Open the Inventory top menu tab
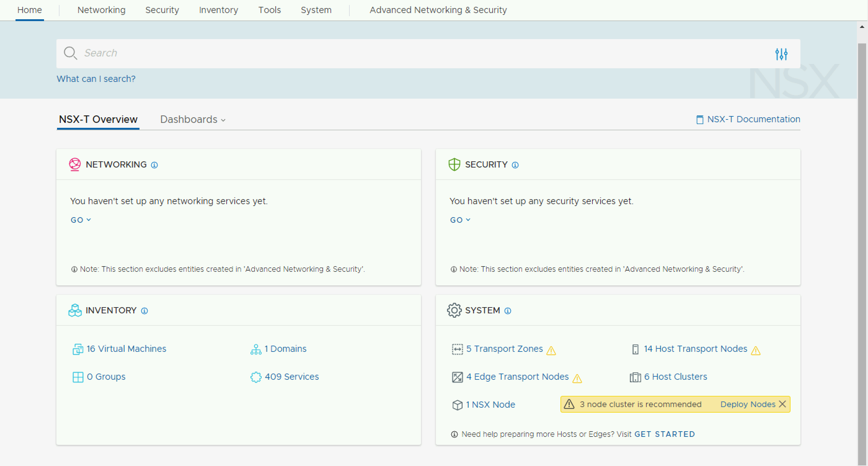This screenshot has width=868, height=466. coord(218,10)
